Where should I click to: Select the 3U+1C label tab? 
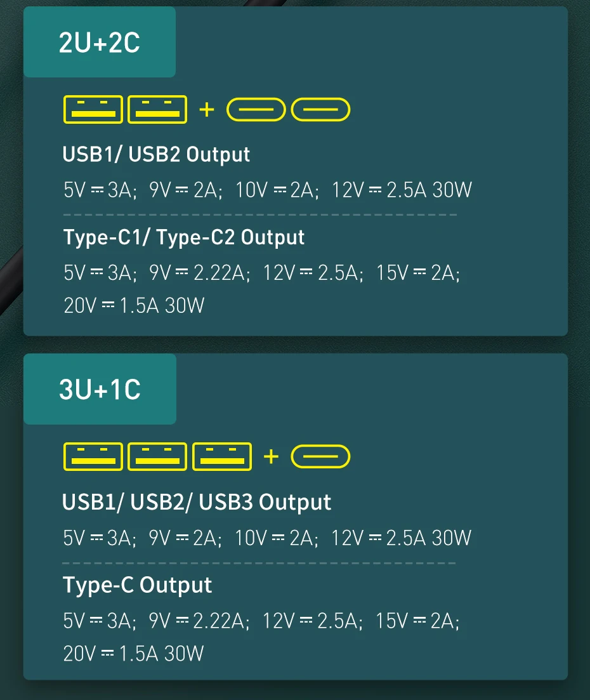(x=100, y=389)
